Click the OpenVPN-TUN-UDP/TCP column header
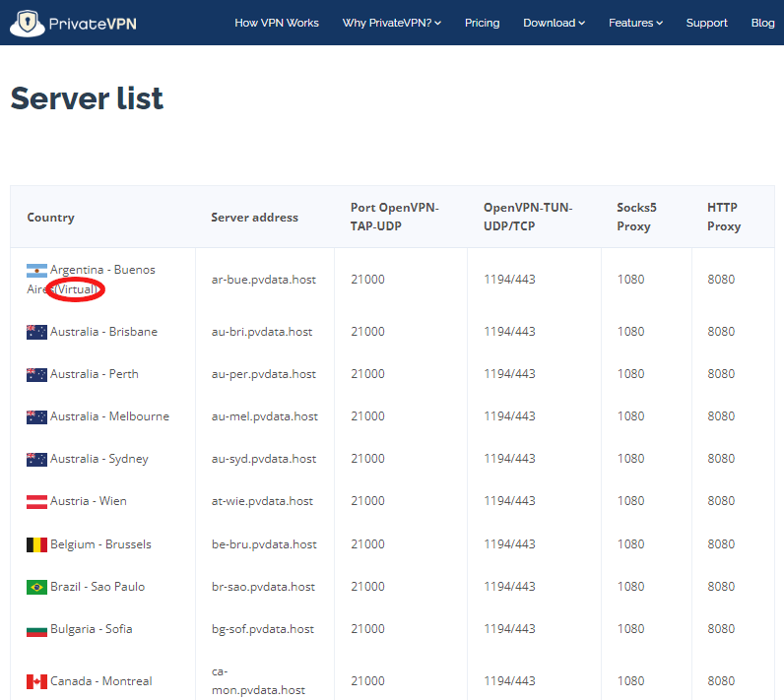784x700 pixels. point(528,217)
